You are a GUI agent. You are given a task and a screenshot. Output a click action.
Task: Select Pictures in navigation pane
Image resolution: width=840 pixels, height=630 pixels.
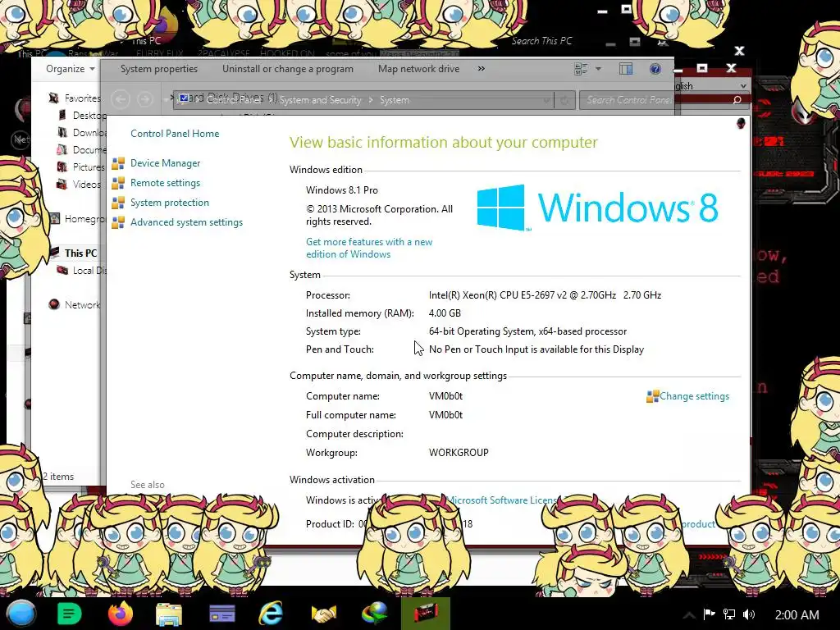point(88,167)
